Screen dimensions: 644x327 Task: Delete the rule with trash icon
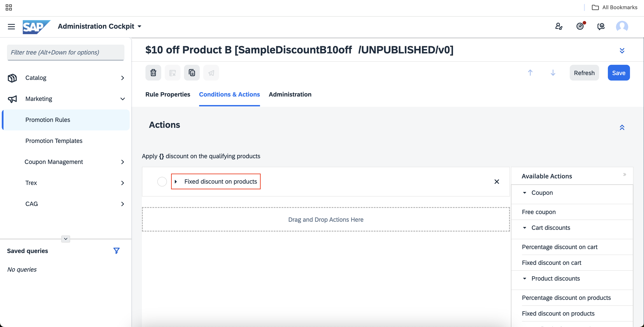[x=153, y=73]
